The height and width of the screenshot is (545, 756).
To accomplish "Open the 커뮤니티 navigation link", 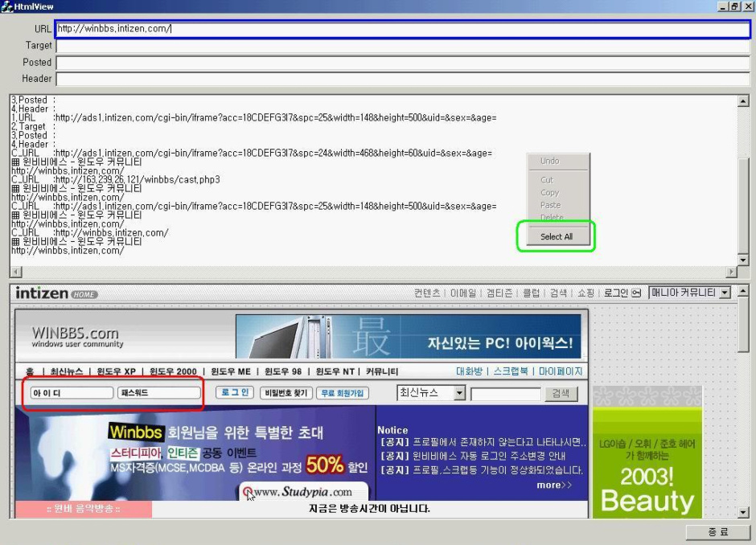I will coord(382,371).
